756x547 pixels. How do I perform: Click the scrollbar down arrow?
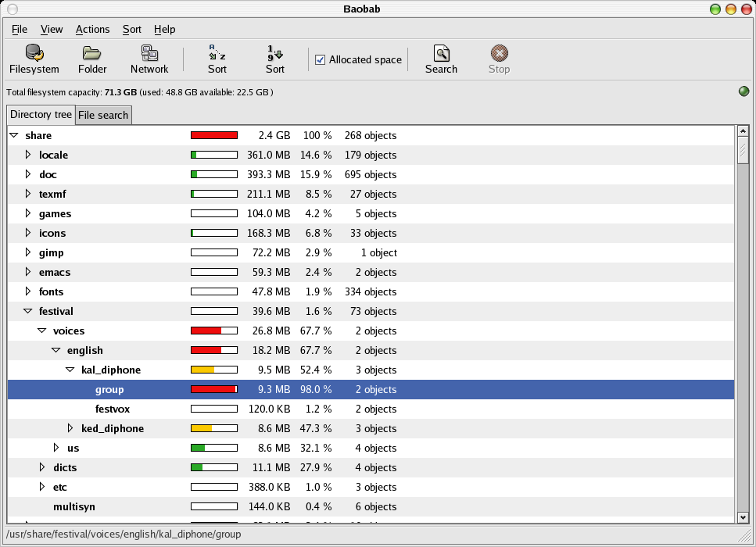point(742,517)
